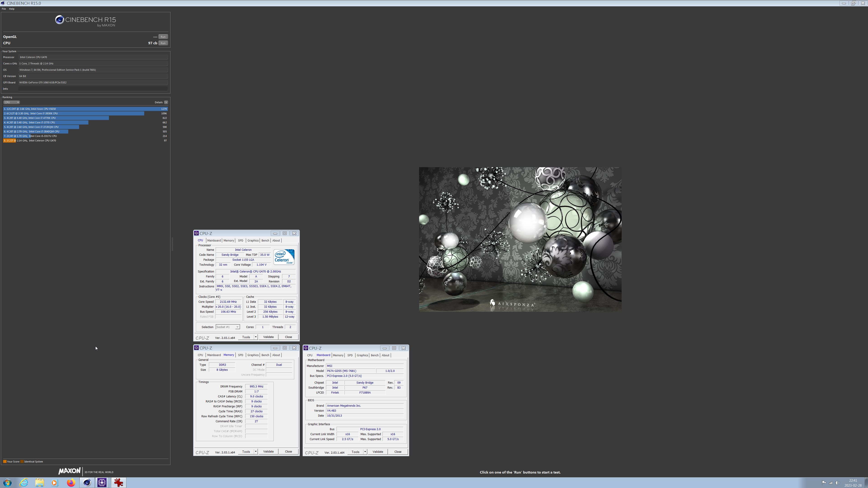This screenshot has height=488, width=868.
Task: Click the MAXON logo at bottom left
Action: pos(69,471)
